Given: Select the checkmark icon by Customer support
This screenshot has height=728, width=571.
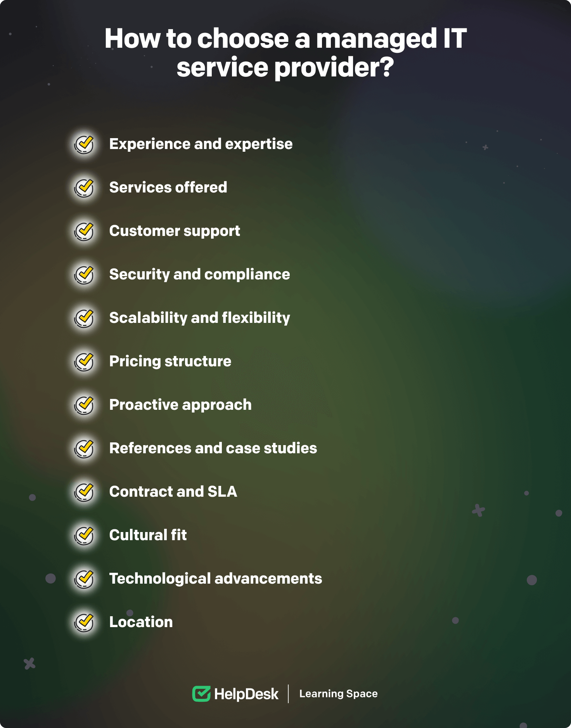Looking at the screenshot, I should (84, 232).
